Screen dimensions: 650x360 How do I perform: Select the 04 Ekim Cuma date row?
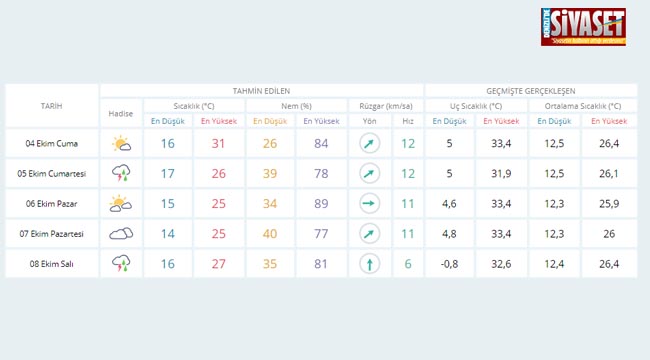pyautogui.click(x=51, y=144)
